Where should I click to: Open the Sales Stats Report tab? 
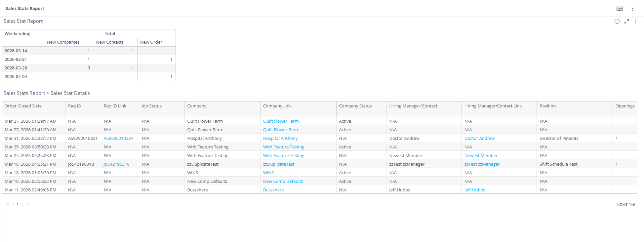(25, 9)
